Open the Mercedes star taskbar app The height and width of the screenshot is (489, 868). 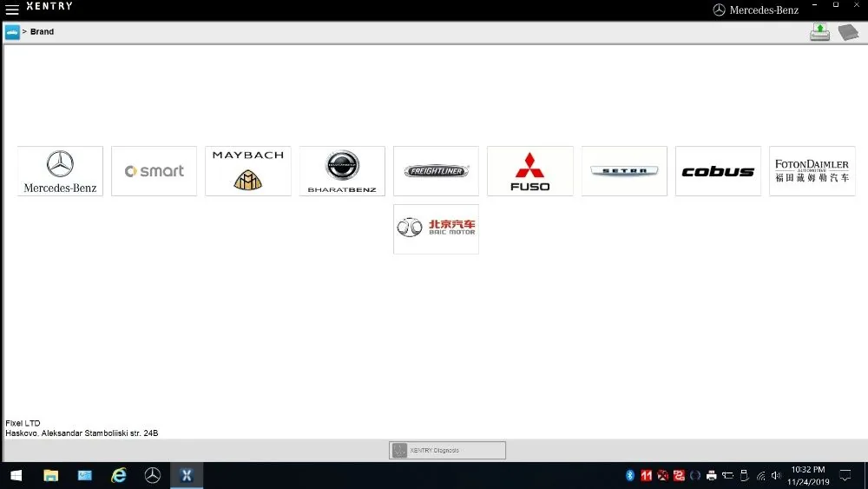pyautogui.click(x=153, y=475)
